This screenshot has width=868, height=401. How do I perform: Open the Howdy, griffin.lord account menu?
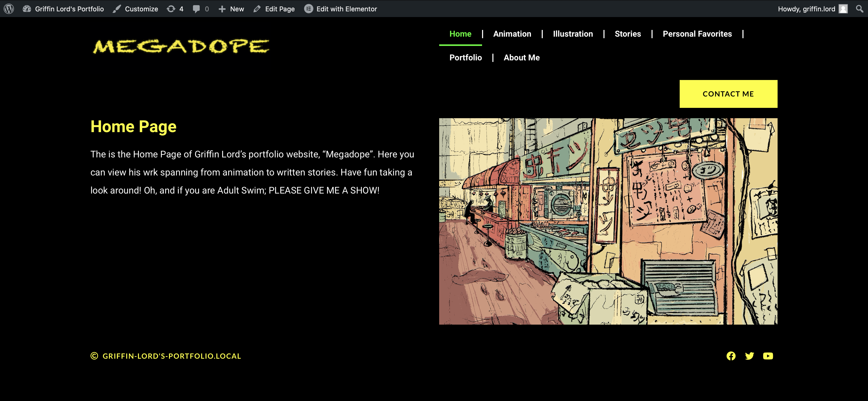tap(806, 9)
